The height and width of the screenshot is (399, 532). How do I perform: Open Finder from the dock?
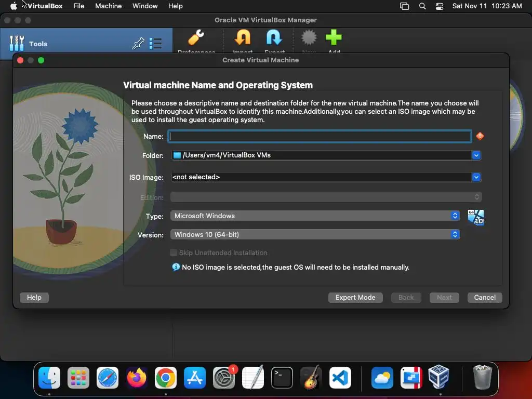click(x=49, y=378)
